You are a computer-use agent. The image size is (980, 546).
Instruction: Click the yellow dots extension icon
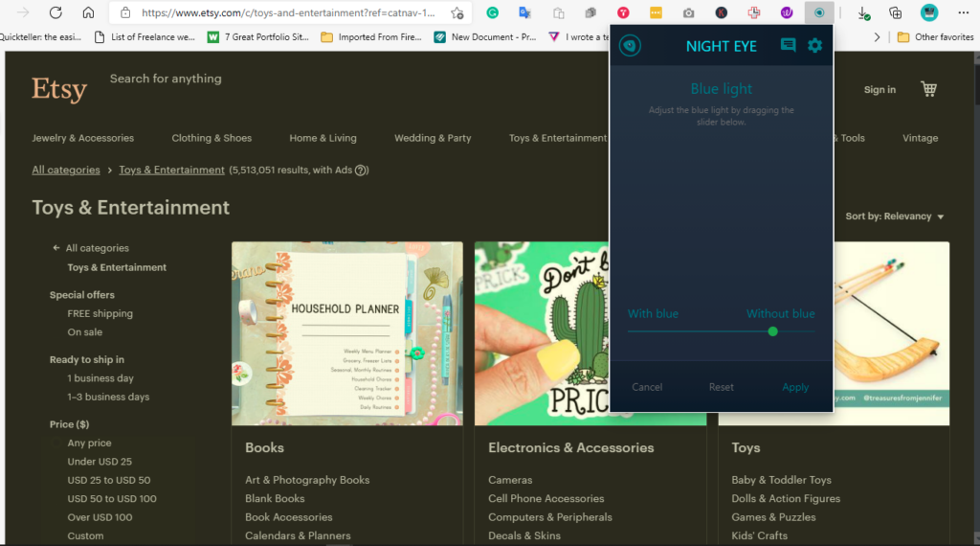pos(656,12)
